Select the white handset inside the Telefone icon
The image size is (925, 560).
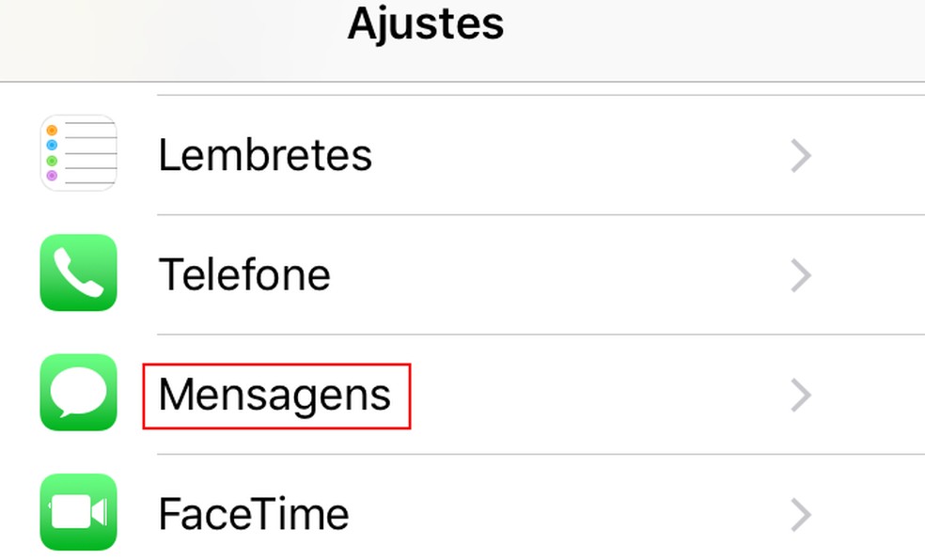click(x=77, y=274)
